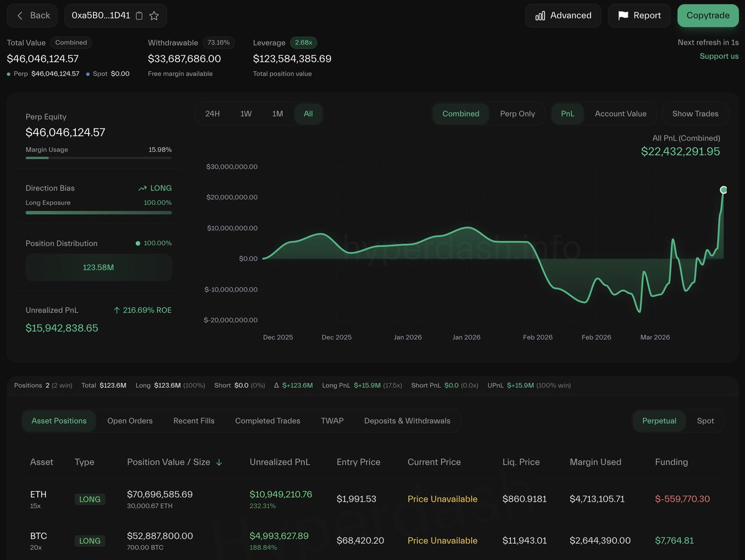
Task: View Deposits & Withdrawals
Action: [407, 420]
